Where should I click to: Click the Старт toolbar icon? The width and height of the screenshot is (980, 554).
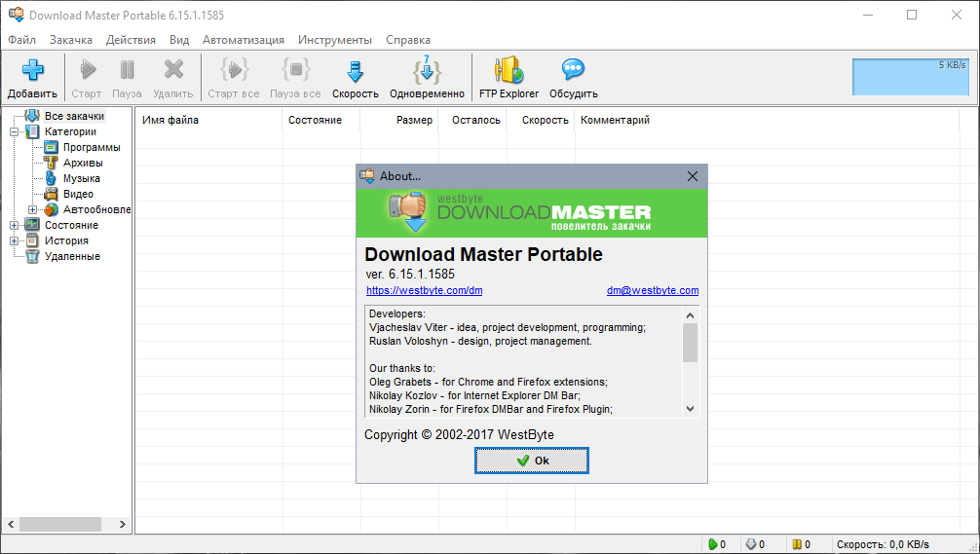point(88,69)
